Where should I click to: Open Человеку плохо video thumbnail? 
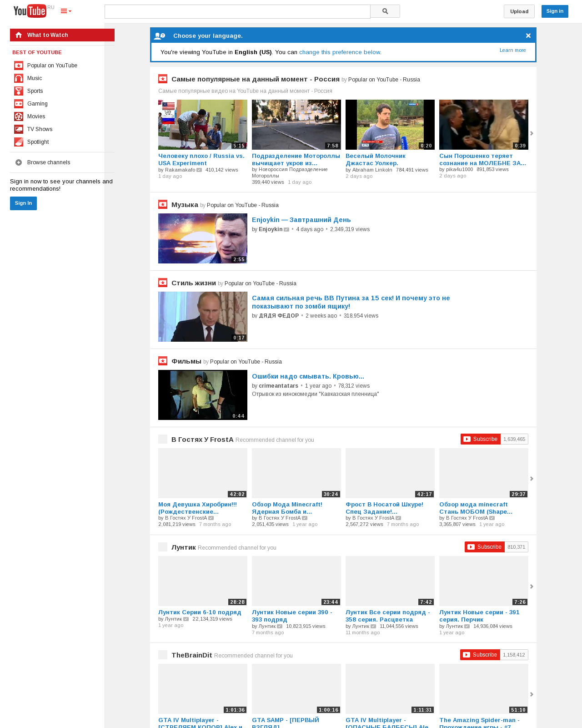pyautogui.click(x=203, y=125)
